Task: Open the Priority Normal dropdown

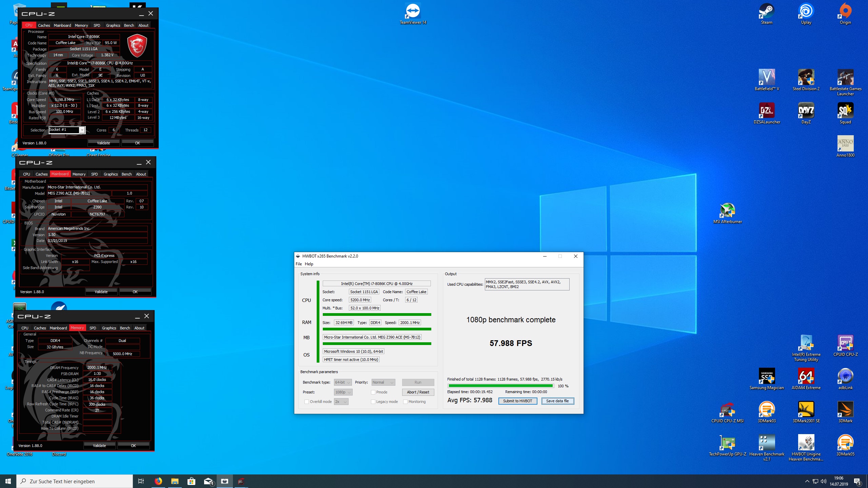Action: click(x=383, y=382)
